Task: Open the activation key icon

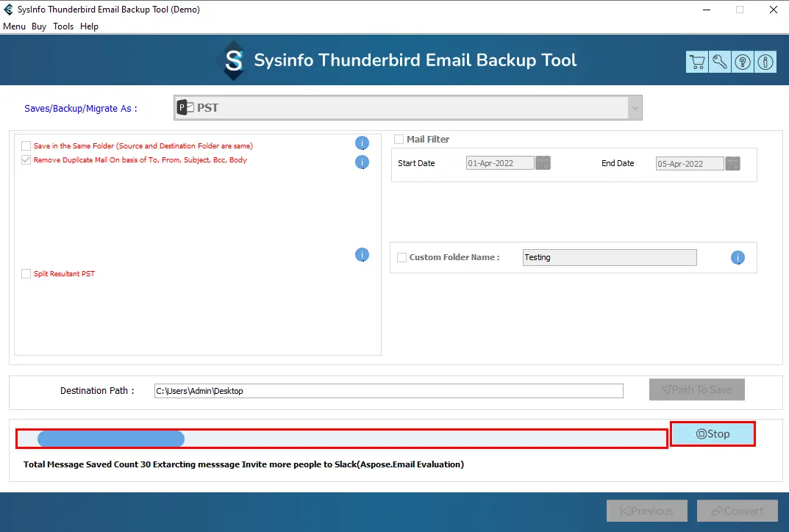Action: pyautogui.click(x=720, y=62)
